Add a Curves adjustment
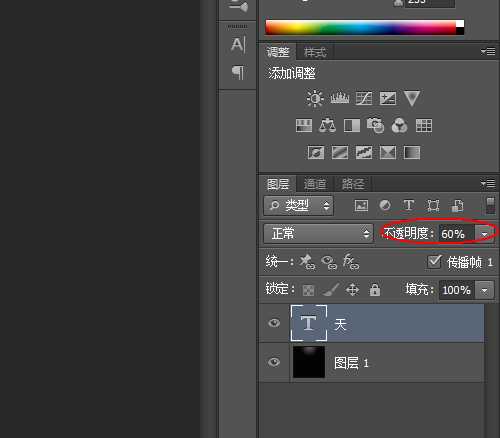 click(x=364, y=98)
